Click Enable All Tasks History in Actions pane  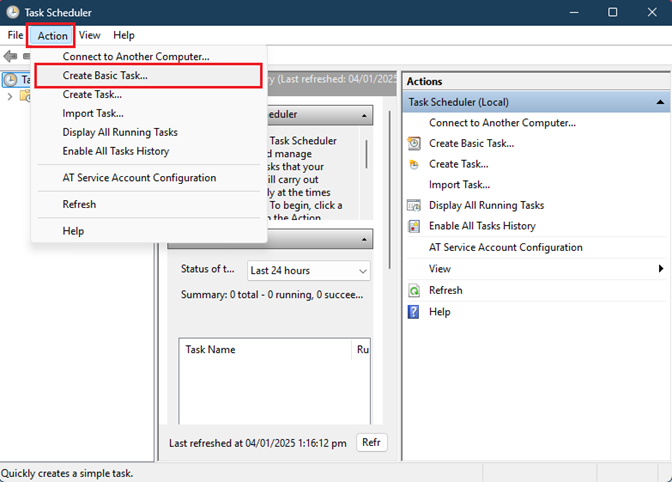482,226
